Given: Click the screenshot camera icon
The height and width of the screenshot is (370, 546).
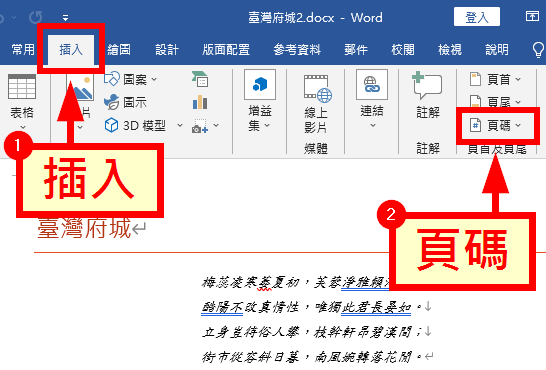Looking at the screenshot, I should coord(200,126).
